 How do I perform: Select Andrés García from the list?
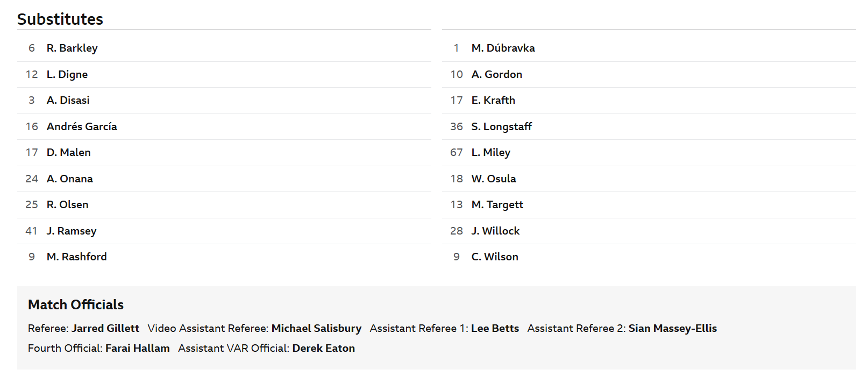pos(82,126)
